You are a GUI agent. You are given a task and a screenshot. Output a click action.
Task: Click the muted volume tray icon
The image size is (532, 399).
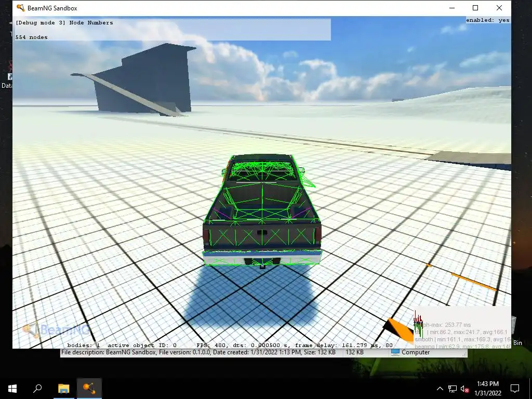click(x=465, y=389)
